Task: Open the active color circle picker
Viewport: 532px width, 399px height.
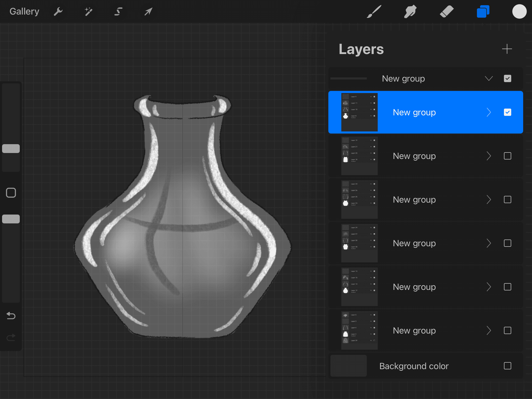Action: pyautogui.click(x=519, y=11)
